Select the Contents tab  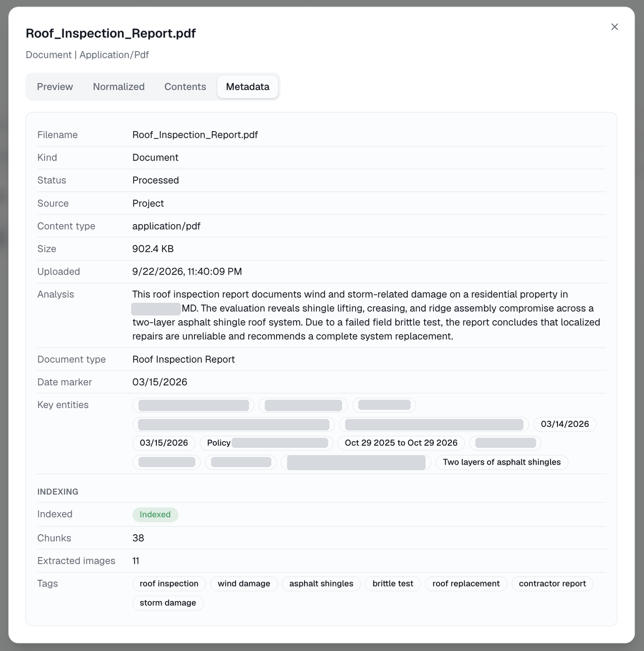tap(185, 86)
